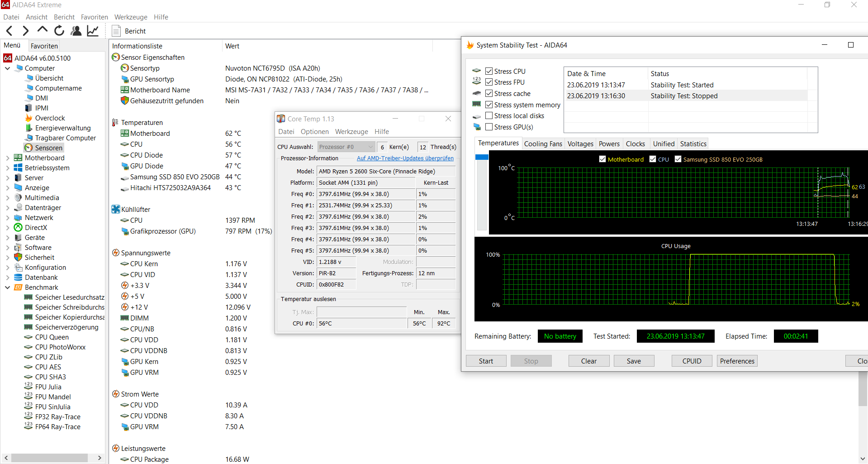The width and height of the screenshot is (868, 464).
Task: Expand the Motherboard tree node
Action: (7, 158)
